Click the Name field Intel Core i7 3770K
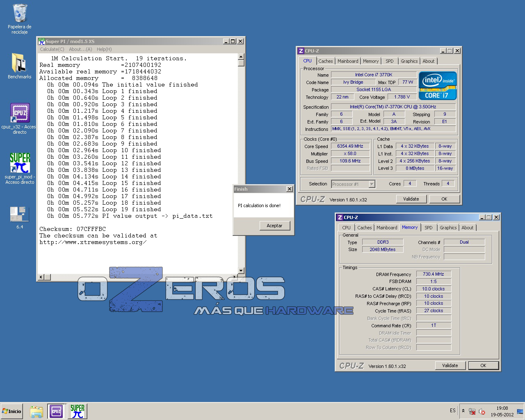 point(374,75)
